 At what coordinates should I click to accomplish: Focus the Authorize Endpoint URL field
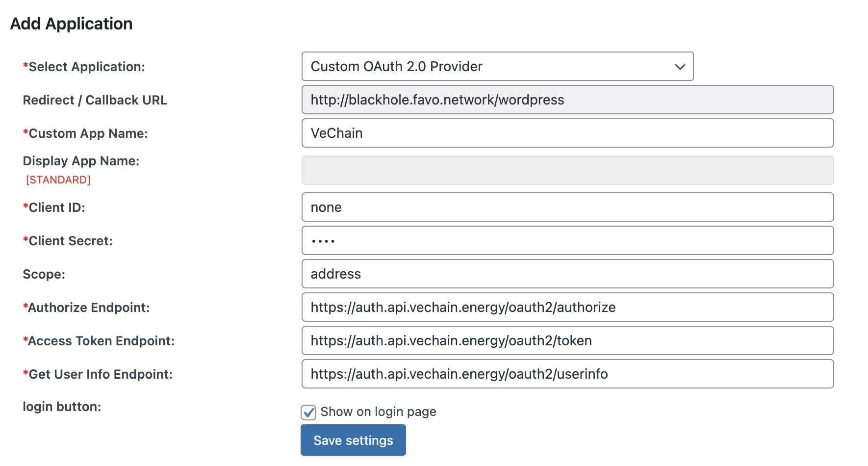tap(567, 307)
